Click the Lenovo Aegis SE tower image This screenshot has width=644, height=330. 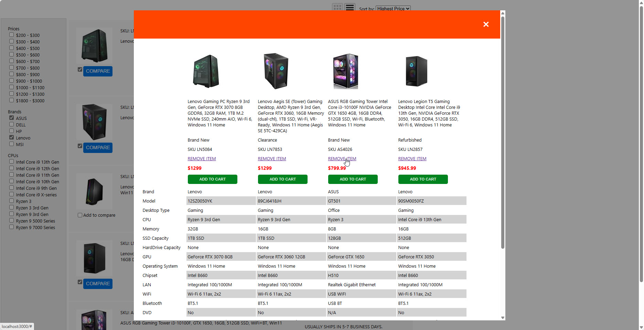click(276, 71)
